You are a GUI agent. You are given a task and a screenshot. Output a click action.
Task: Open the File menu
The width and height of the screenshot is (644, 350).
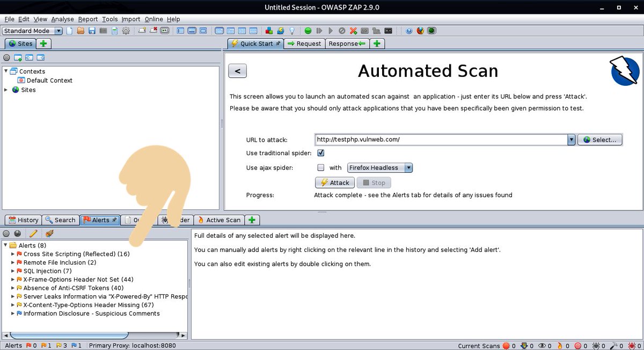(x=9, y=19)
